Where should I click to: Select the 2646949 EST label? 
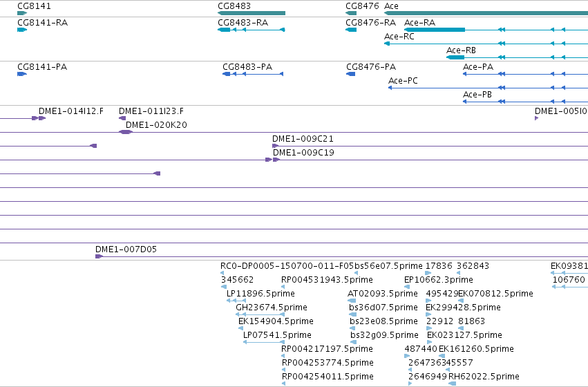[x=427, y=377]
